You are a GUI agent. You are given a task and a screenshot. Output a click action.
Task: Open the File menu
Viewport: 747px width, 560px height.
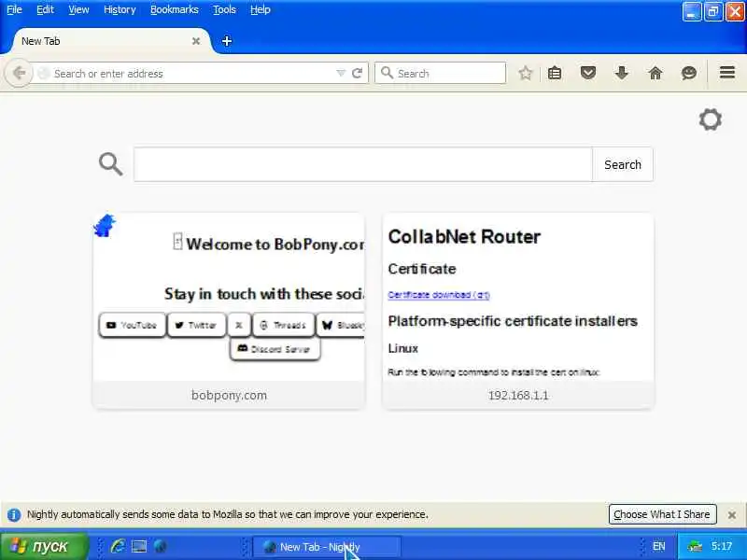(x=14, y=9)
